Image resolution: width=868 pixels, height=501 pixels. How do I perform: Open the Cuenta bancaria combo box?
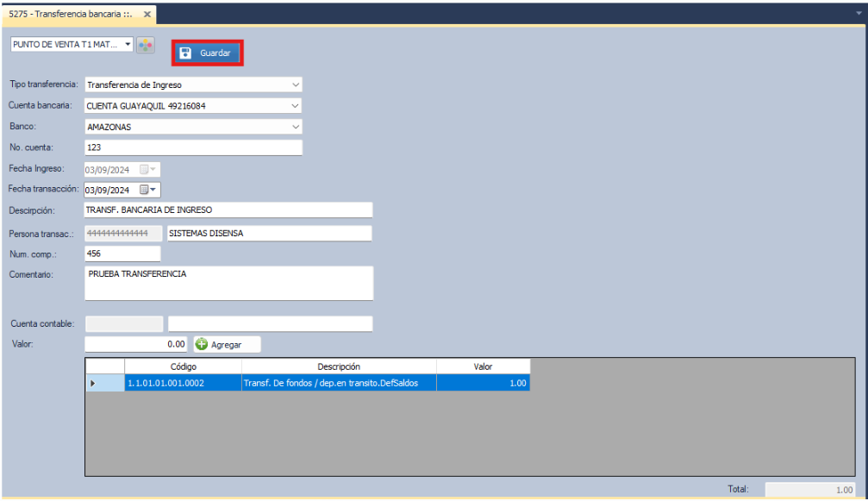(x=296, y=106)
